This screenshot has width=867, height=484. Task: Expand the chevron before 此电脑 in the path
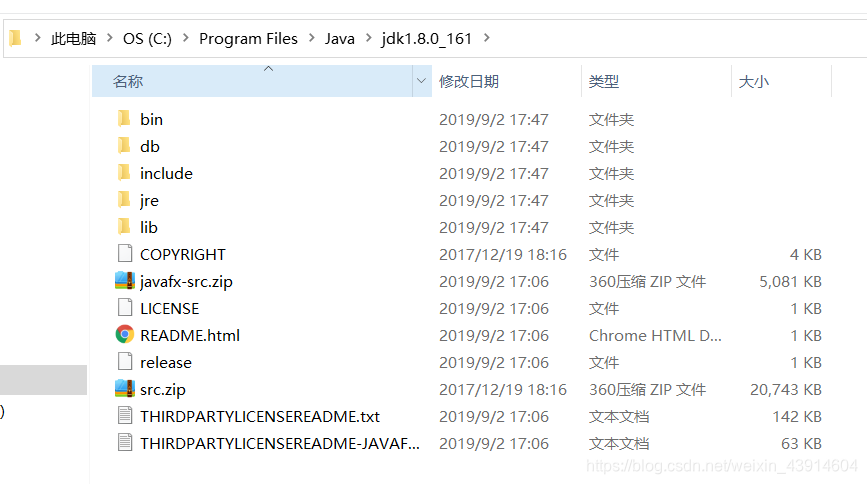click(38, 38)
